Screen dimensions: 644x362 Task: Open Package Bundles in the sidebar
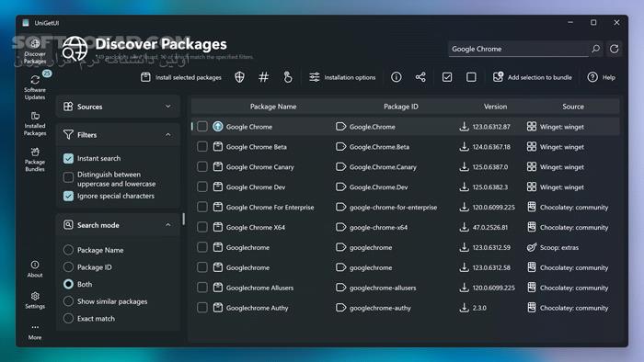[35, 160]
